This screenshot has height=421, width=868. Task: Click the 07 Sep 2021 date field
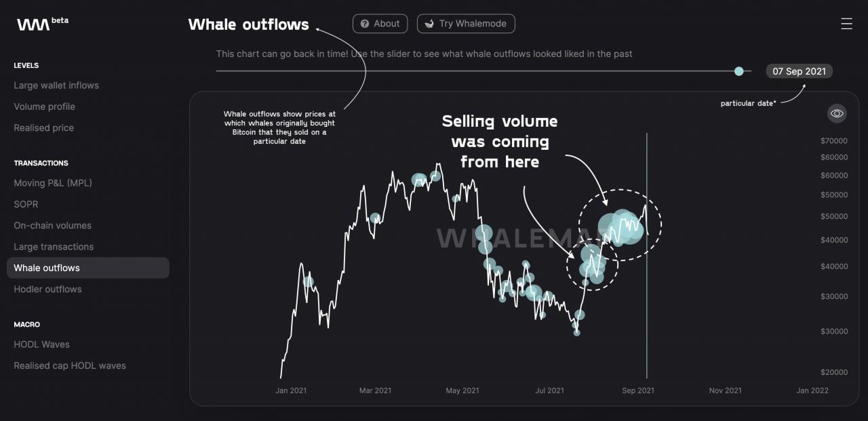pyautogui.click(x=799, y=71)
